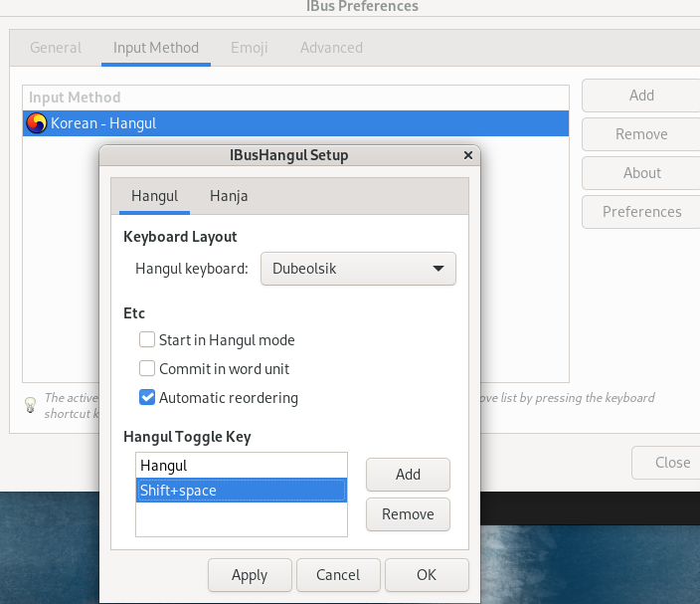The width and height of the screenshot is (700, 604).
Task: Click Add in Hangul Toggle Key section
Action: pyautogui.click(x=408, y=475)
